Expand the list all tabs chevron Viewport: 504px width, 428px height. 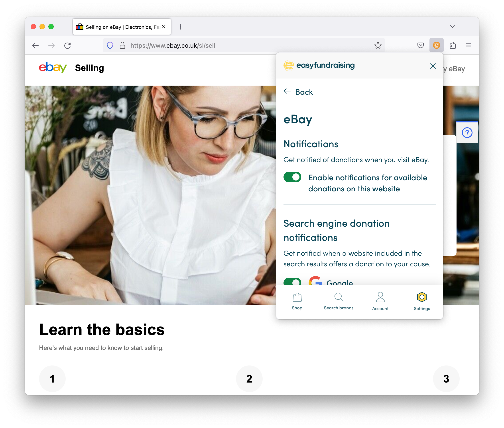click(452, 26)
